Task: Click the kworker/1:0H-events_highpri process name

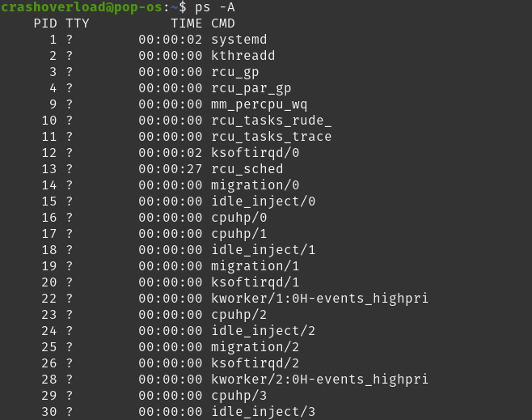Action: [319, 299]
